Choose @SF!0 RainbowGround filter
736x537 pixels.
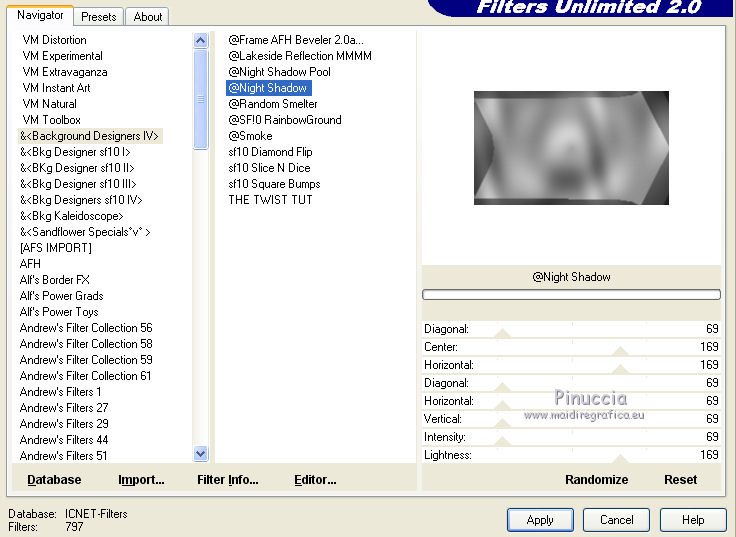click(285, 120)
